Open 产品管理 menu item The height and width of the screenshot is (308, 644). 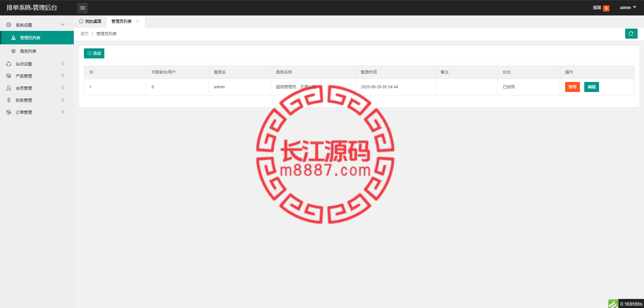37,76
